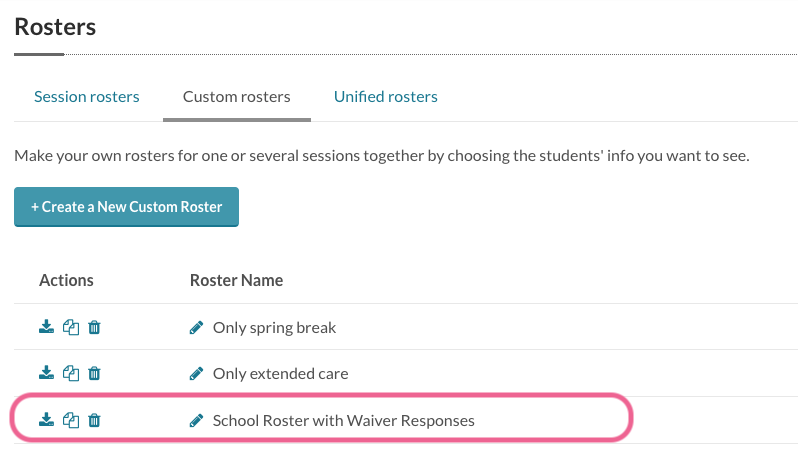The height and width of the screenshot is (476, 798).
Task: Open the Only spring break roster link
Action: pos(274,328)
